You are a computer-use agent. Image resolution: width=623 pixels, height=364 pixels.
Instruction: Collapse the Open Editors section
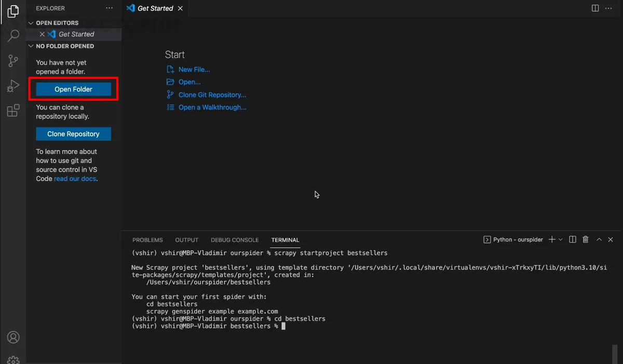click(x=31, y=23)
